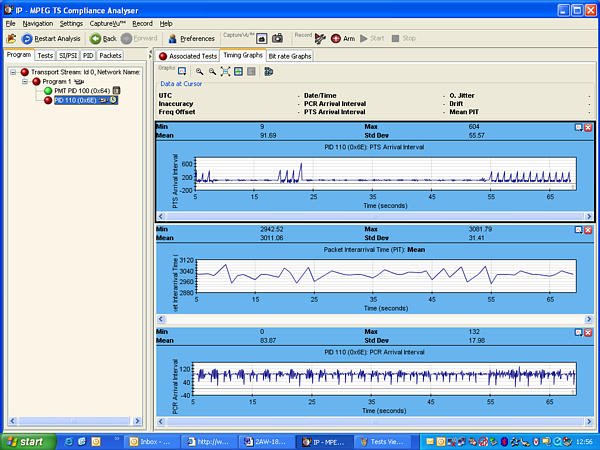This screenshot has height=450, width=600.
Task: Click the zoom out magnifier icon
Action: coord(213,72)
